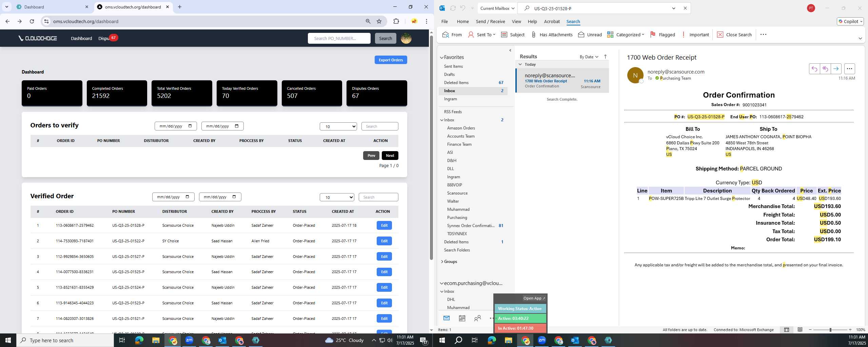This screenshot has width=868, height=347.
Task: Edit the SY Choice order row
Action: pyautogui.click(x=384, y=241)
